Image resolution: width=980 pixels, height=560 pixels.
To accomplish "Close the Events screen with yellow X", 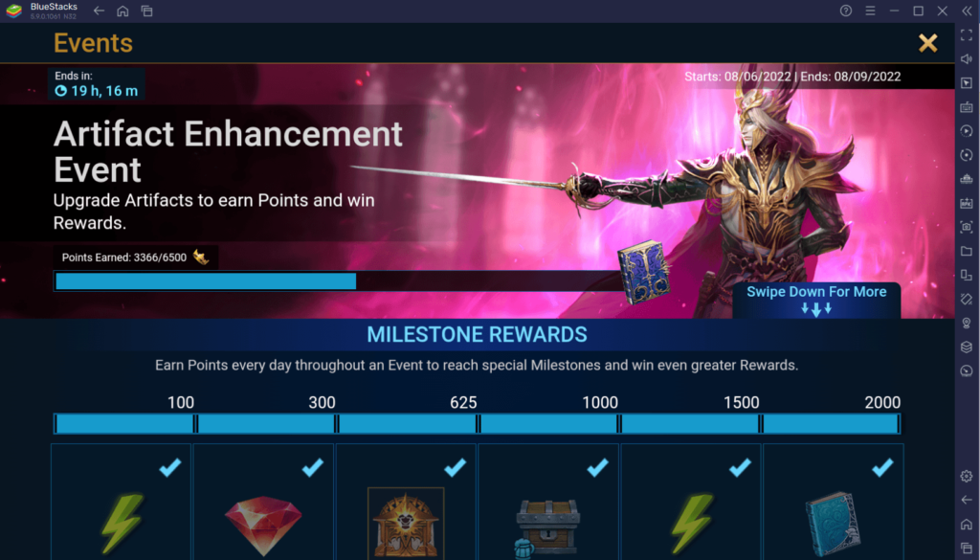I will click(x=928, y=42).
